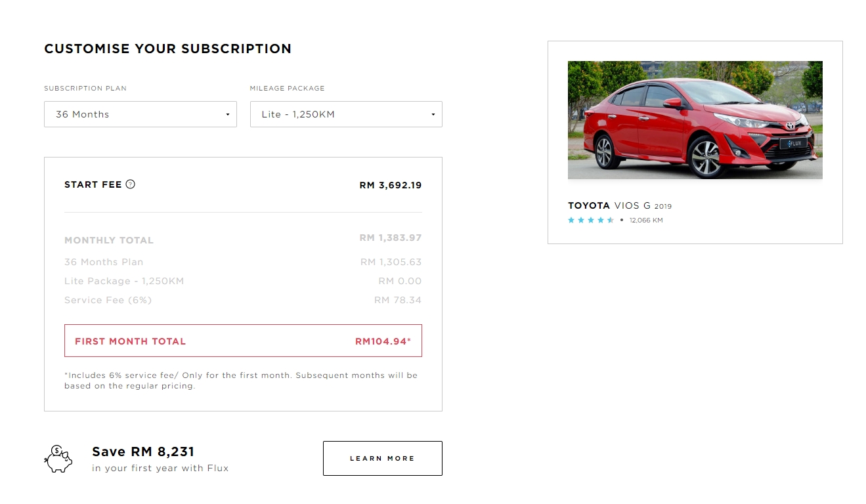Click the star rating under Toyota Vios
The image size is (866, 504).
[x=590, y=220]
